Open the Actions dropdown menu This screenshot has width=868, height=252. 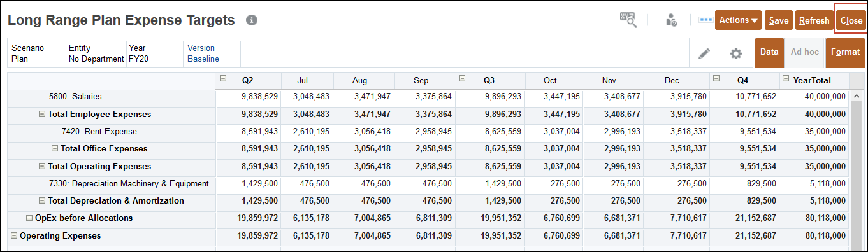pyautogui.click(x=739, y=20)
